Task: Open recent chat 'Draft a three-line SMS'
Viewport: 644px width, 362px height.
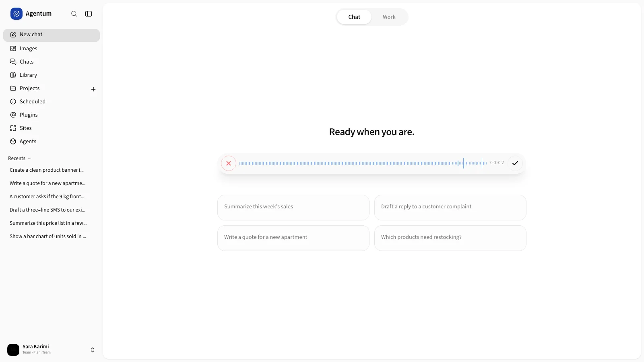Action: (52, 210)
